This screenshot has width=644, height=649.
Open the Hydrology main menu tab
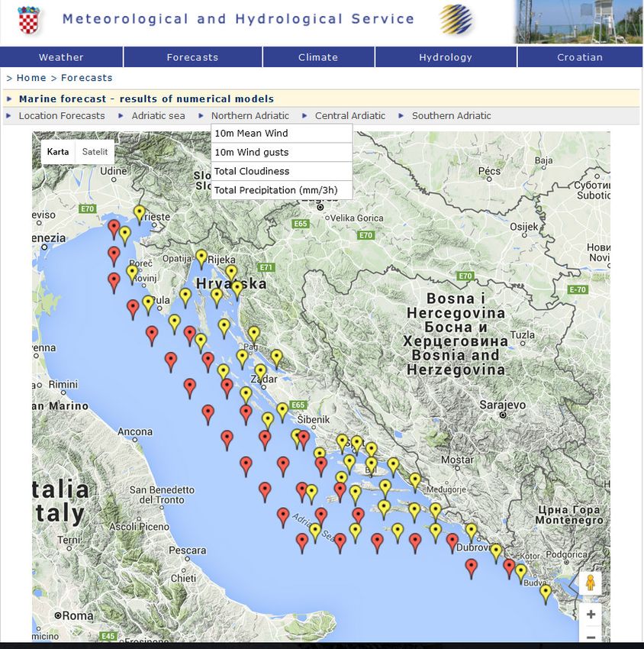[445, 57]
